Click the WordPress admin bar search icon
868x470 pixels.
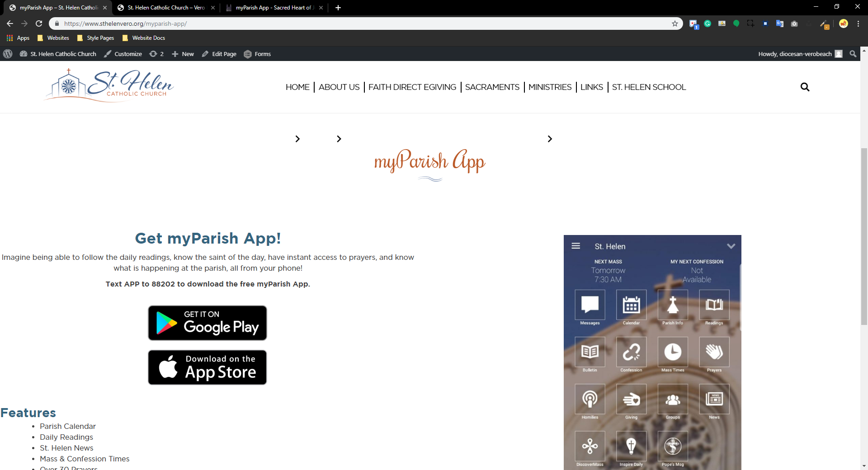[853, 54]
